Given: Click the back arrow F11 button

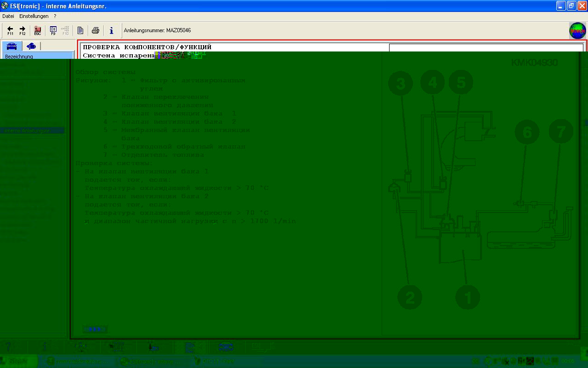Looking at the screenshot, I should click(10, 30).
